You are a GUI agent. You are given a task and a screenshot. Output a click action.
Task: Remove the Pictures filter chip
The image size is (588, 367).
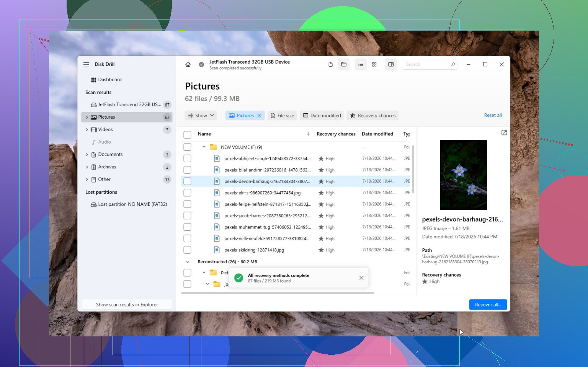259,116
